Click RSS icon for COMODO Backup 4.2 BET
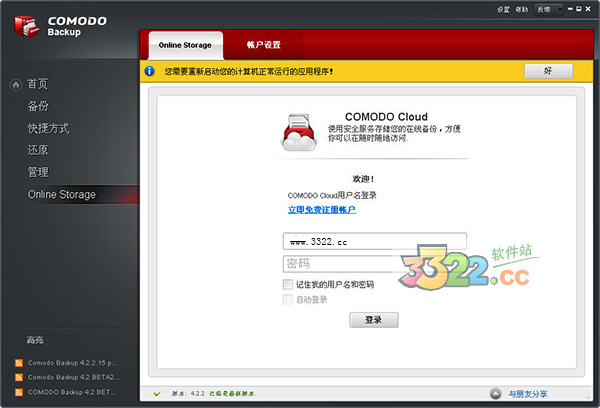 [x=19, y=392]
